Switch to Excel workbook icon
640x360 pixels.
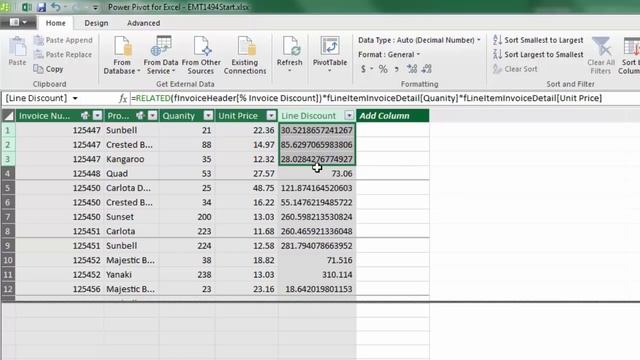27,7
